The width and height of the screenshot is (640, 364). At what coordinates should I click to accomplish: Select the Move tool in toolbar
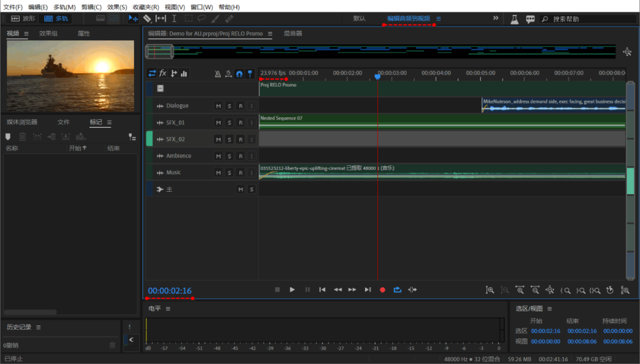tap(133, 18)
